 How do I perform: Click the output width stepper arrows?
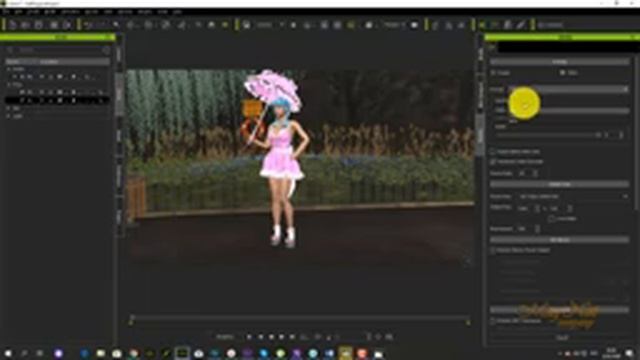click(x=537, y=209)
